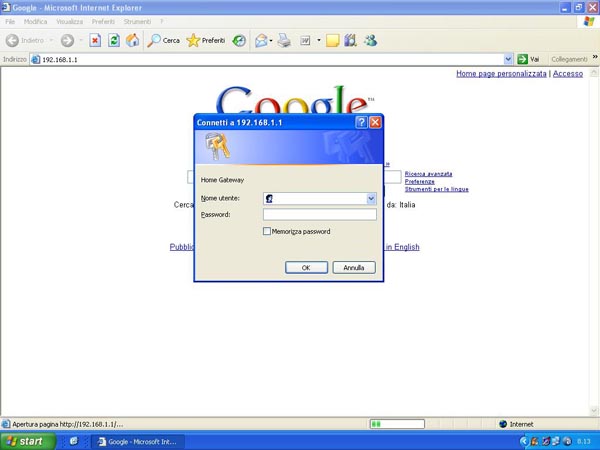Click the 'in English' link
Viewport: 600px width, 450px height.
coord(403,247)
